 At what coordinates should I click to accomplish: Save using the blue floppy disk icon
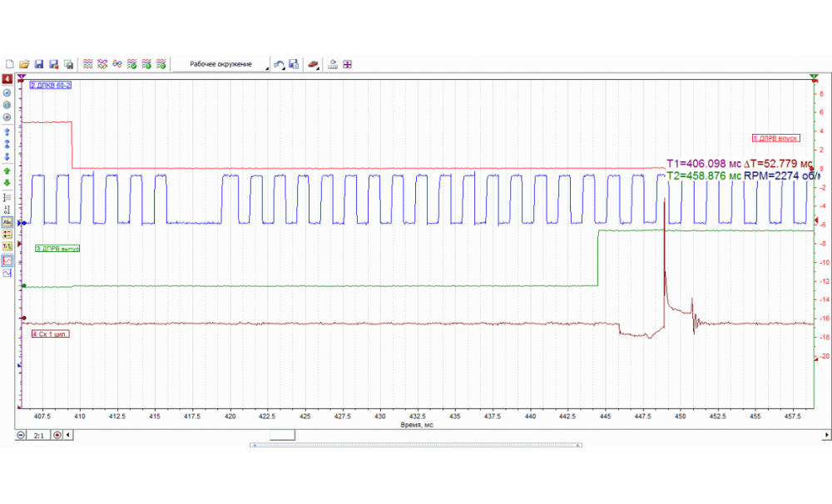[38, 64]
